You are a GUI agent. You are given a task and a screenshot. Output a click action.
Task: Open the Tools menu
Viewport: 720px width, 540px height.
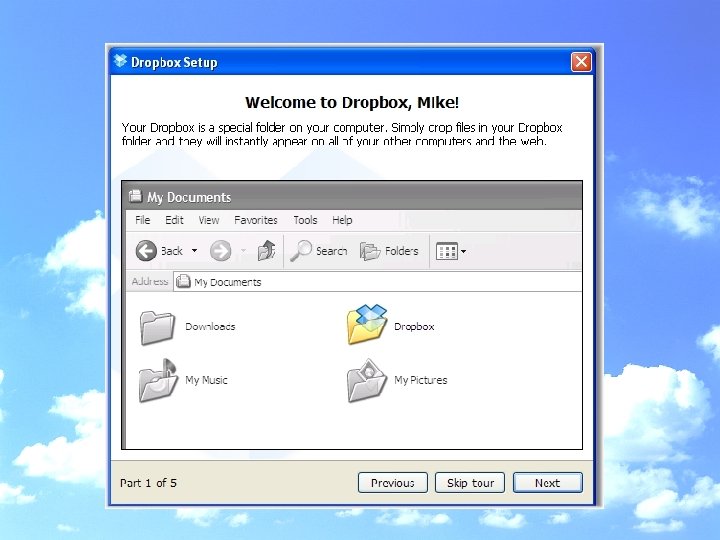click(x=305, y=220)
